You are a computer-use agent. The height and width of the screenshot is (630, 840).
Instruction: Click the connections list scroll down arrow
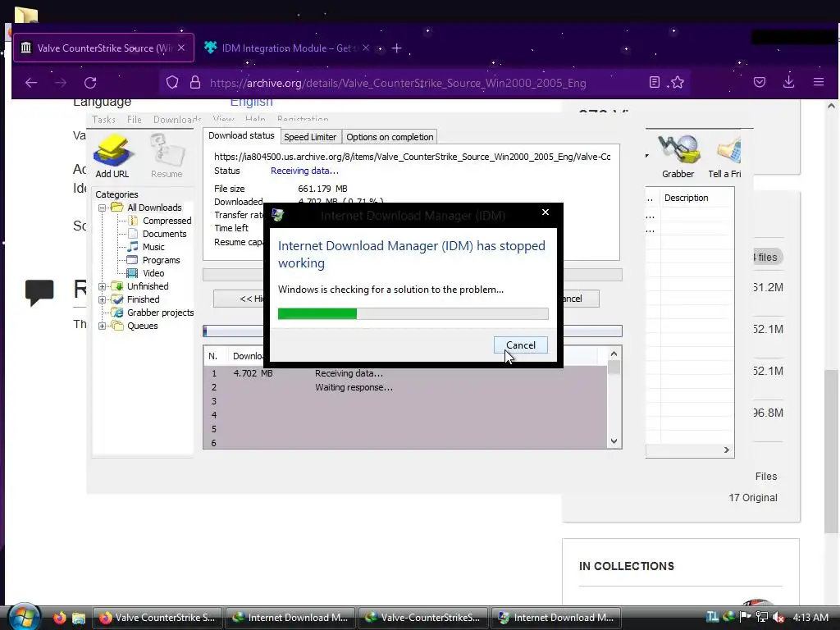(x=614, y=441)
